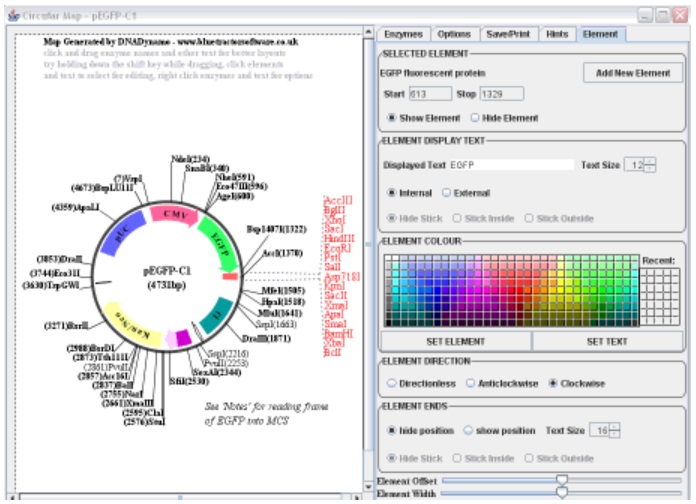Click the DraIII(1871) enzyme label

coord(266,338)
